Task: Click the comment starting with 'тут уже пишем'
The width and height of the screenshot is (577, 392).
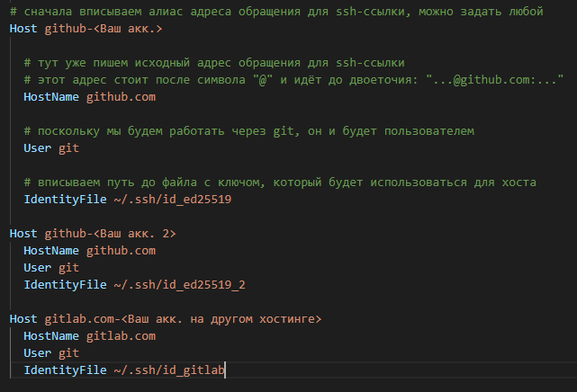Action: click(x=214, y=62)
